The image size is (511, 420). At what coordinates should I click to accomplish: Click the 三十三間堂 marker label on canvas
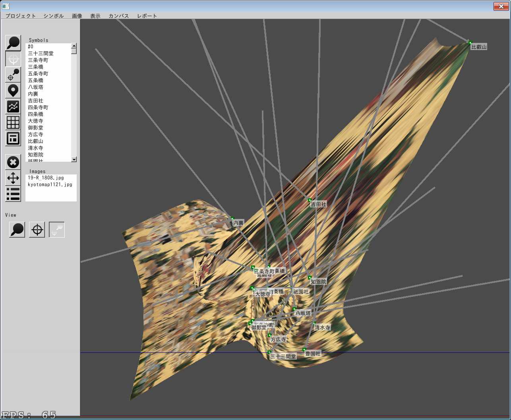[x=283, y=356]
